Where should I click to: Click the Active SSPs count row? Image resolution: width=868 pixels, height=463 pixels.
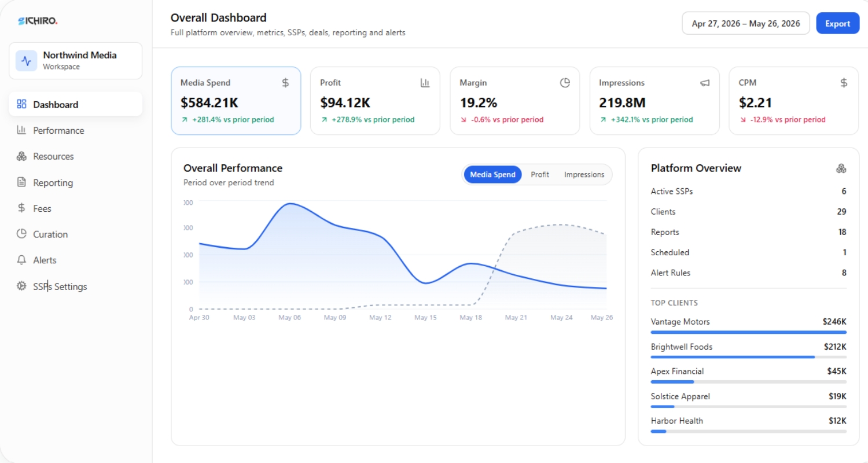pos(748,191)
